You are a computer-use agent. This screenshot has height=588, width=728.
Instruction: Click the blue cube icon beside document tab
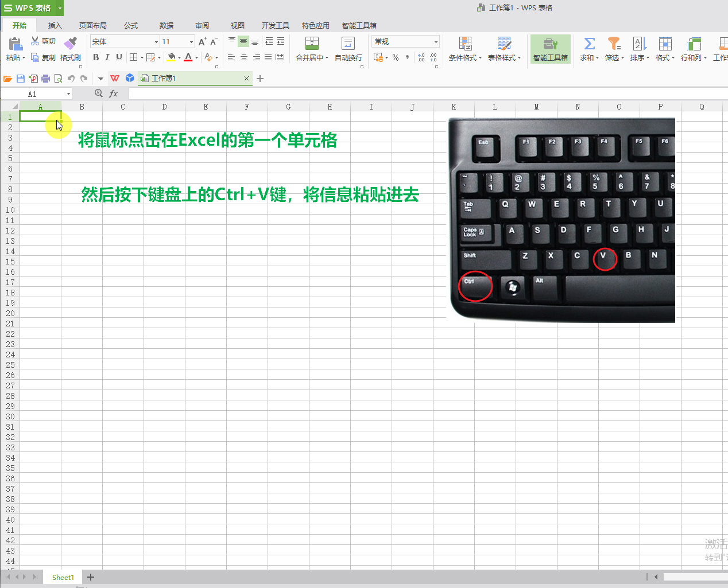point(130,78)
